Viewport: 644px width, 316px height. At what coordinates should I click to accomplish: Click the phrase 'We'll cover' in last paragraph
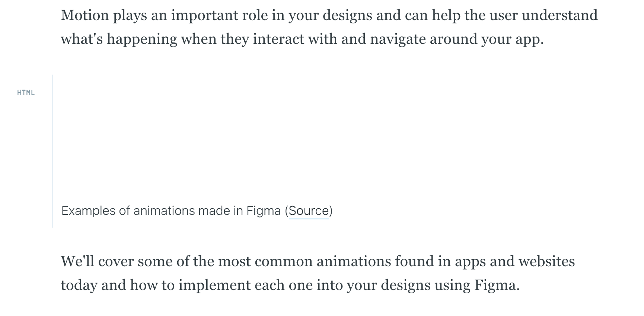[97, 261]
